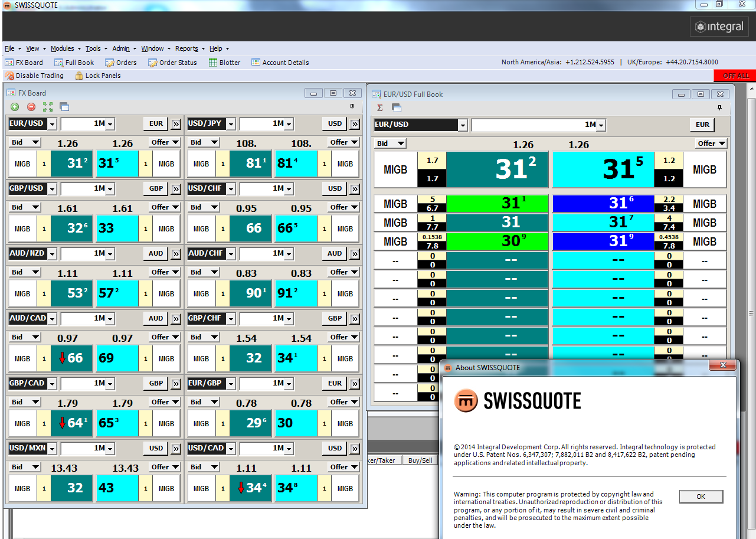Toggle EUR currency button on EUR/USD tile
The image size is (756, 539).
pyautogui.click(x=156, y=124)
